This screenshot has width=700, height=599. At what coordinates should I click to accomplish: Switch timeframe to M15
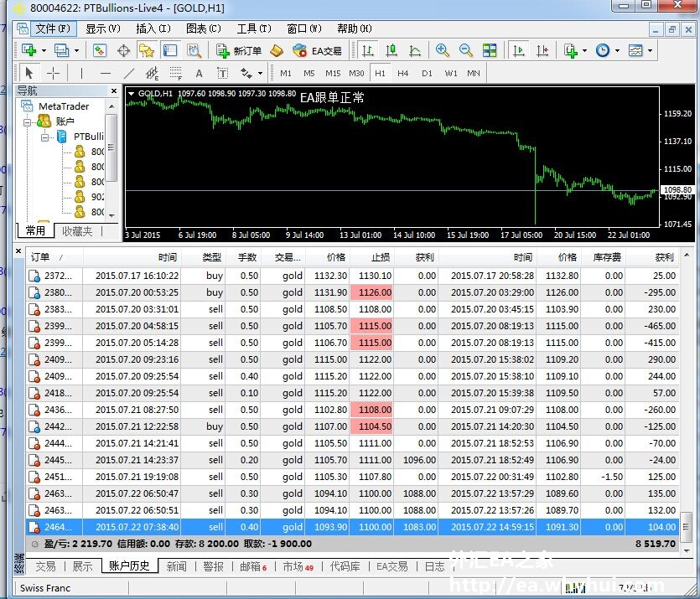point(333,73)
